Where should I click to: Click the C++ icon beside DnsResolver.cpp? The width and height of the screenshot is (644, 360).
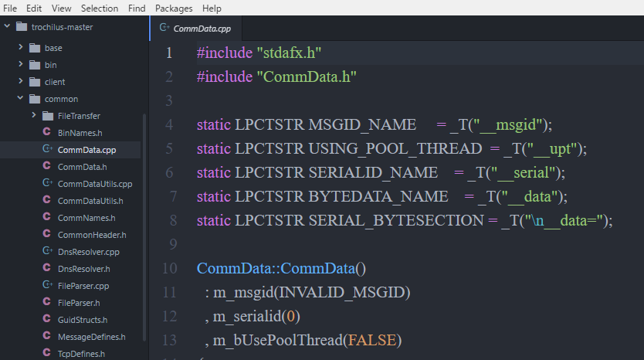coord(48,250)
